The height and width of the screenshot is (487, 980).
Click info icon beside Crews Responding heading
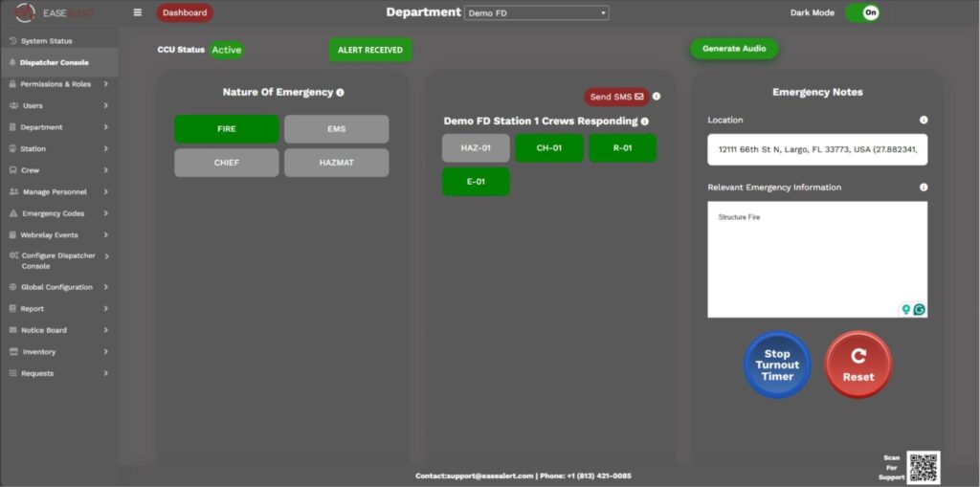[x=645, y=122]
